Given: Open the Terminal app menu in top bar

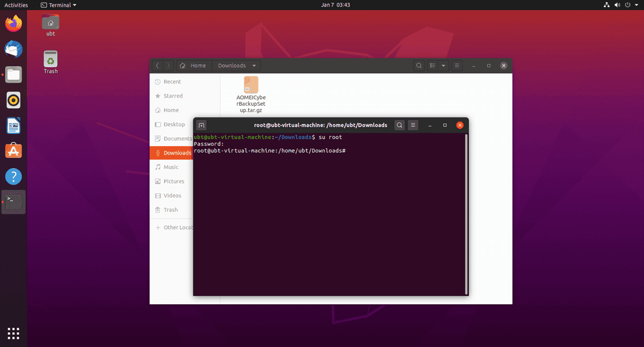Looking at the screenshot, I should (59, 5).
